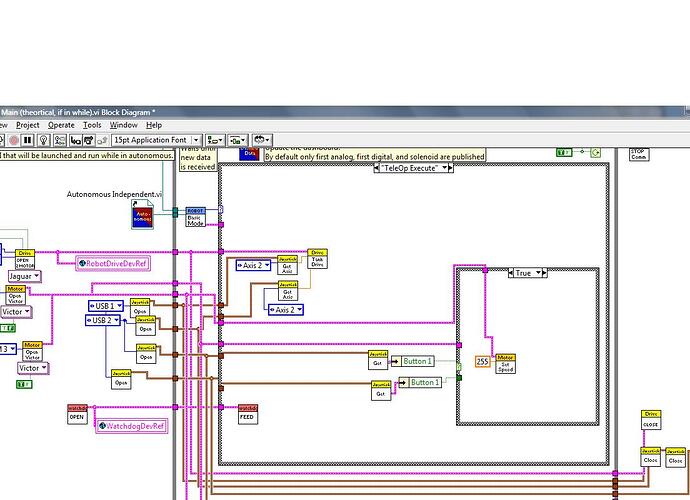Select the upper Button 1 unbundle element
690x500 pixels.
coord(412,361)
